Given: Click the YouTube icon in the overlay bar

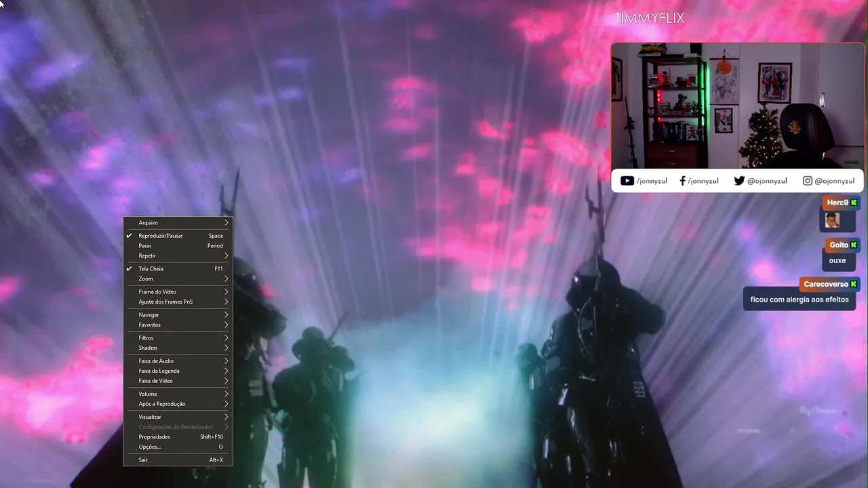Looking at the screenshot, I should (x=627, y=181).
